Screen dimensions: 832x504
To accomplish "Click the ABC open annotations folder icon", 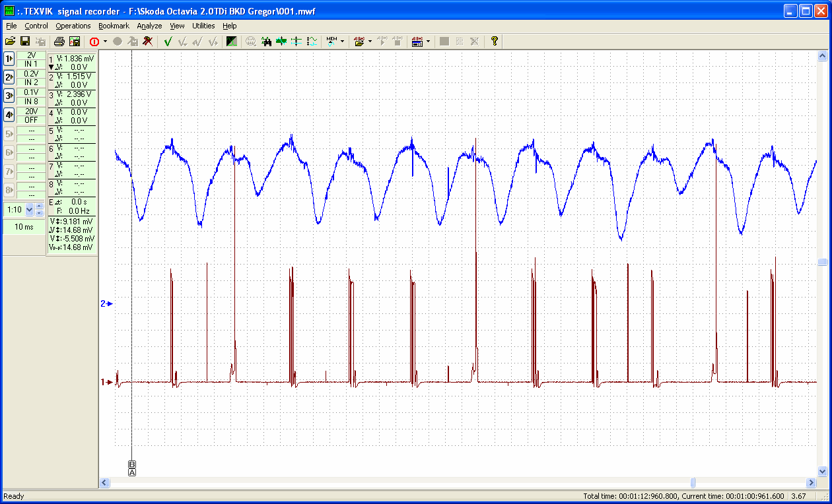I will tap(359, 42).
